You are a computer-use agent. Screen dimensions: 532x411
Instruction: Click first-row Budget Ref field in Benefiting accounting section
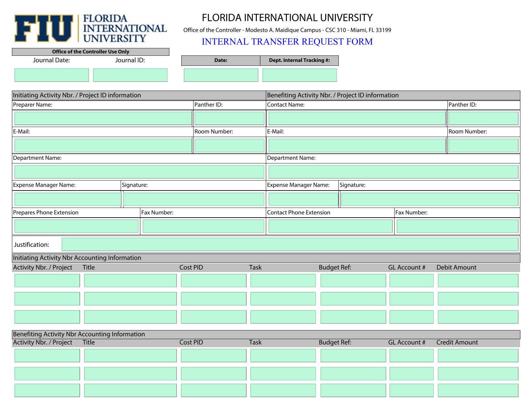[x=353, y=356]
